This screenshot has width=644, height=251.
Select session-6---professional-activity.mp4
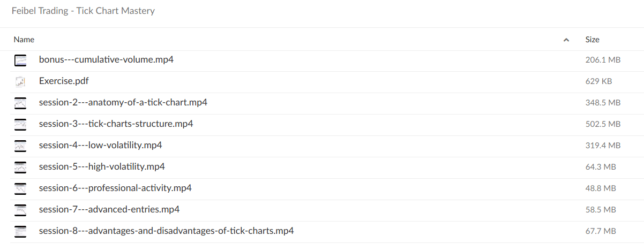[x=115, y=188]
